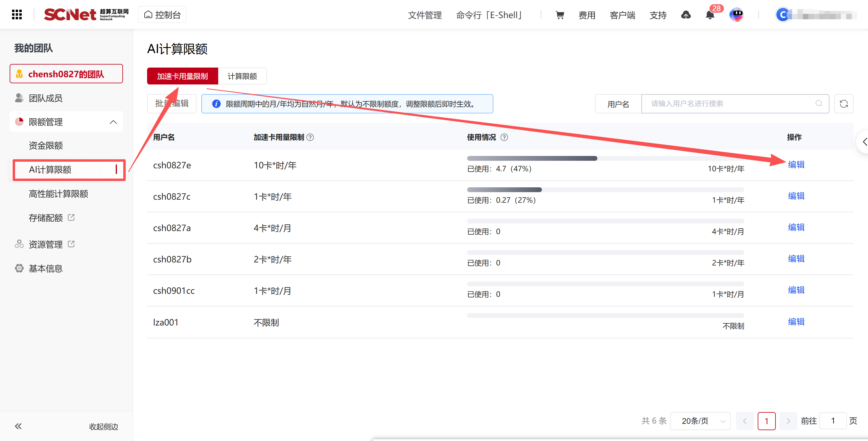Collapse the sidebar via double-chevron icon
This screenshot has width=868, height=441.
pos(18,426)
